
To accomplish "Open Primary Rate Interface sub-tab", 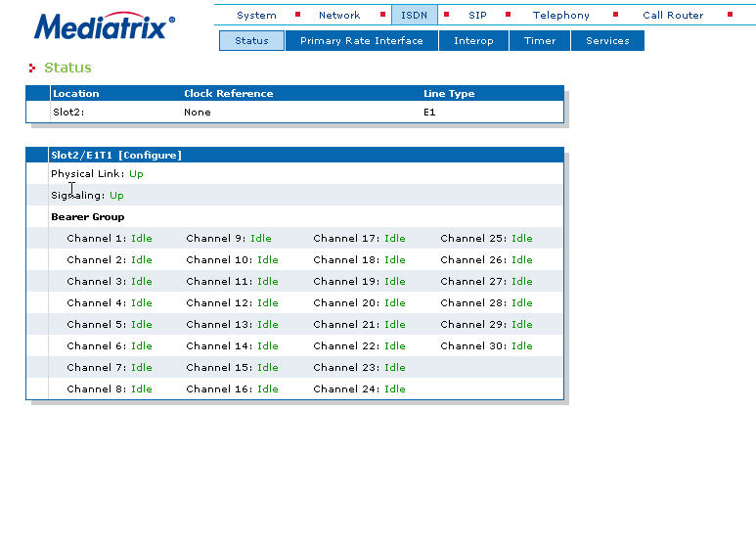I will click(362, 40).
